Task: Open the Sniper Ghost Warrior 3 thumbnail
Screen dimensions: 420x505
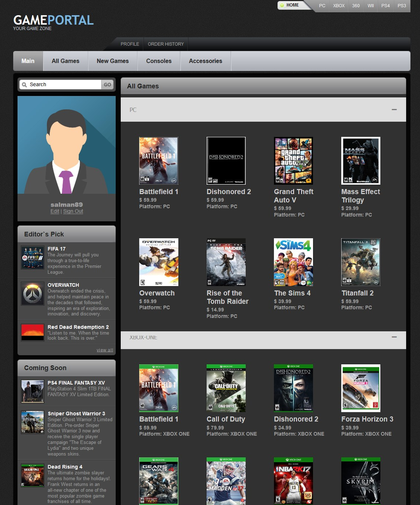Action: (x=32, y=422)
